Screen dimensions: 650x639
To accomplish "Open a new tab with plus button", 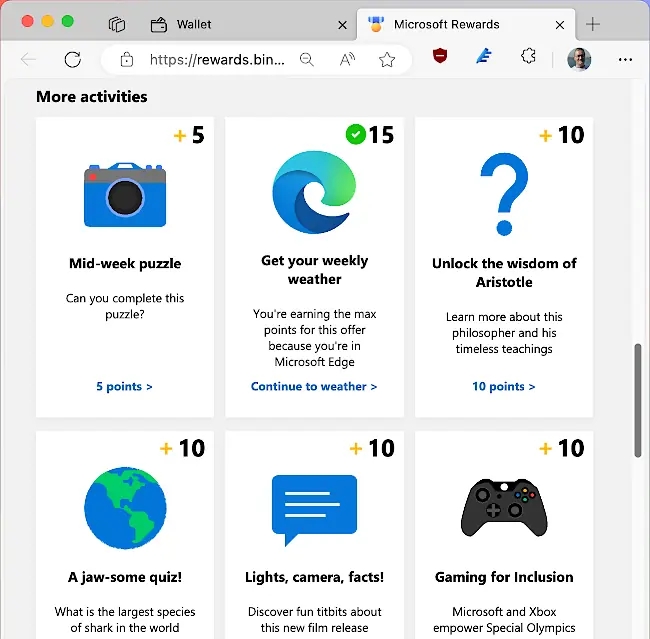I will [593, 24].
